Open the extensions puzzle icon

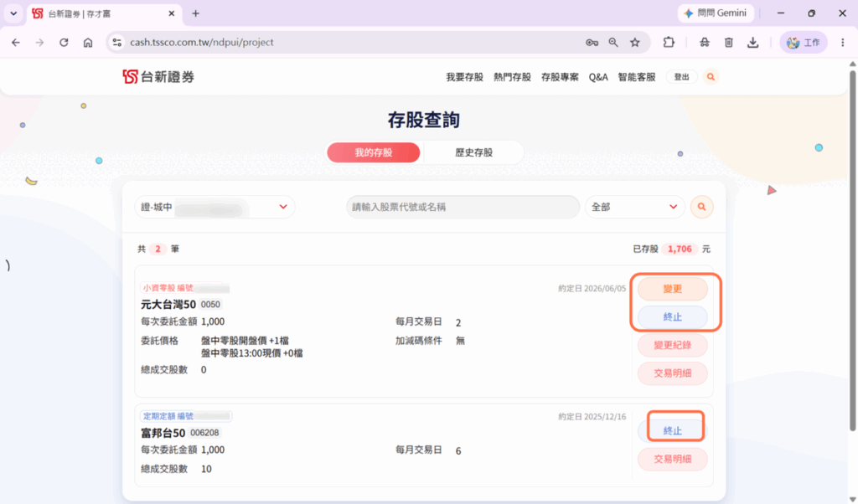tap(669, 43)
